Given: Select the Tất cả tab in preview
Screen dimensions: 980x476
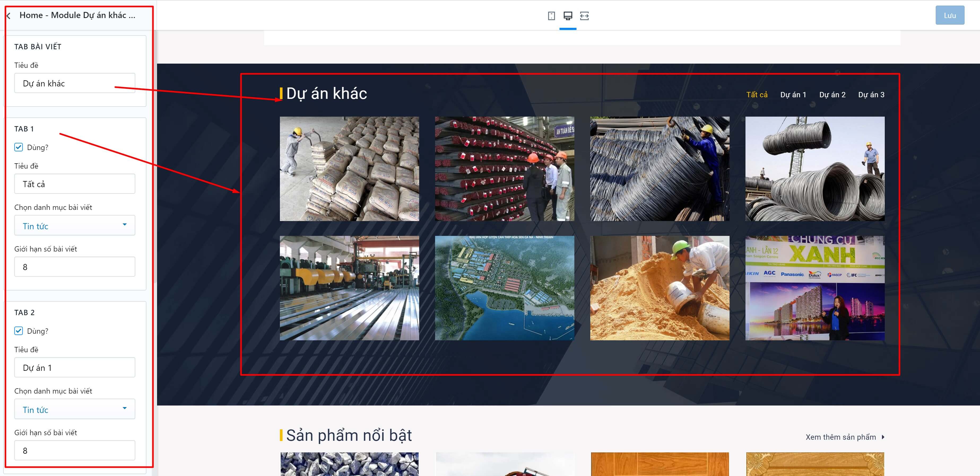Looking at the screenshot, I should 757,95.
